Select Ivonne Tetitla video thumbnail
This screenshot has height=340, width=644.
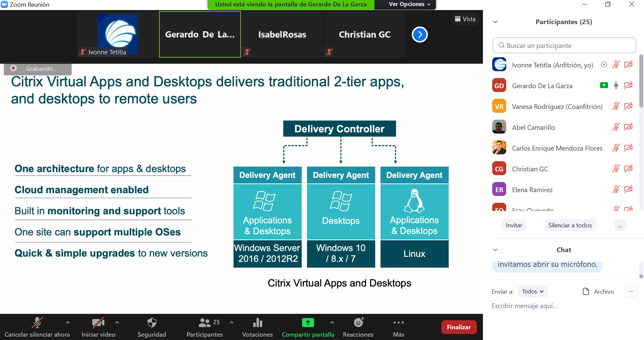[x=118, y=34]
